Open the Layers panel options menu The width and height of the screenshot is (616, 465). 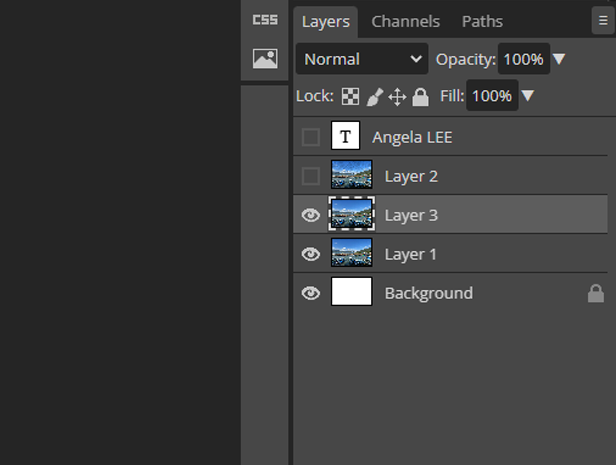tap(603, 20)
